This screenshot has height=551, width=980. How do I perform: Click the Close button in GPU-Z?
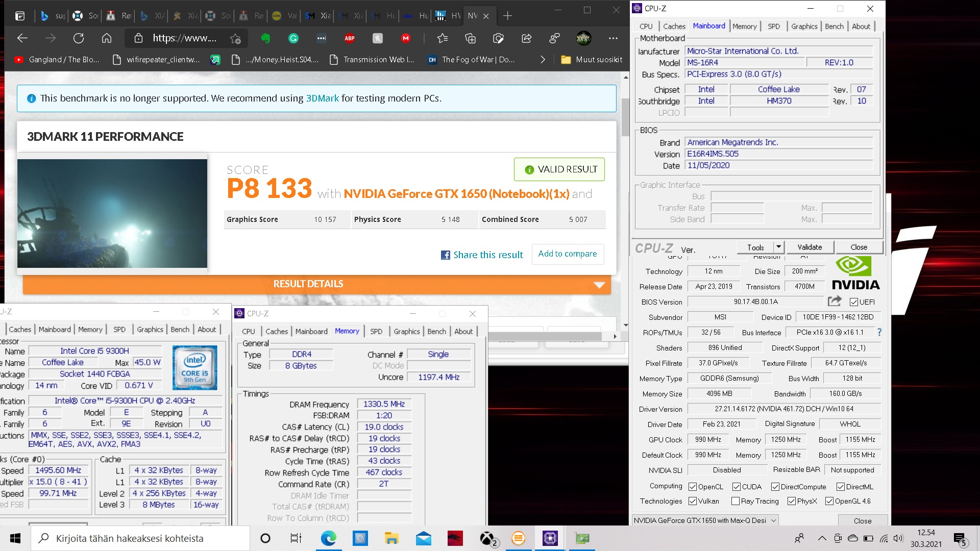pyautogui.click(x=863, y=521)
